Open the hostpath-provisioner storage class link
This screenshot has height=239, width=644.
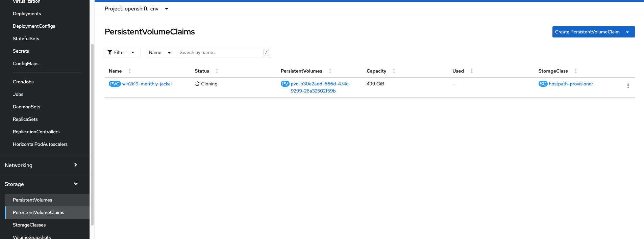tap(571, 84)
